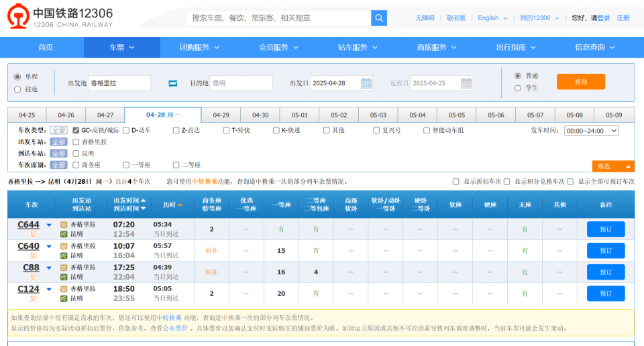Book train C124 with 预订
This screenshot has width=644, height=346.
tap(606, 293)
